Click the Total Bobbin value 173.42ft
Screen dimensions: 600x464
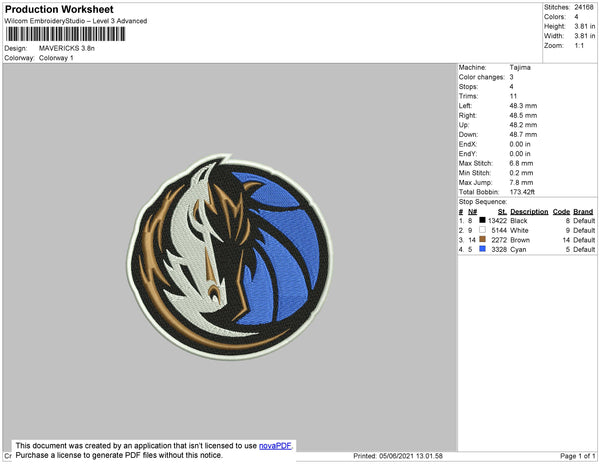tap(522, 192)
